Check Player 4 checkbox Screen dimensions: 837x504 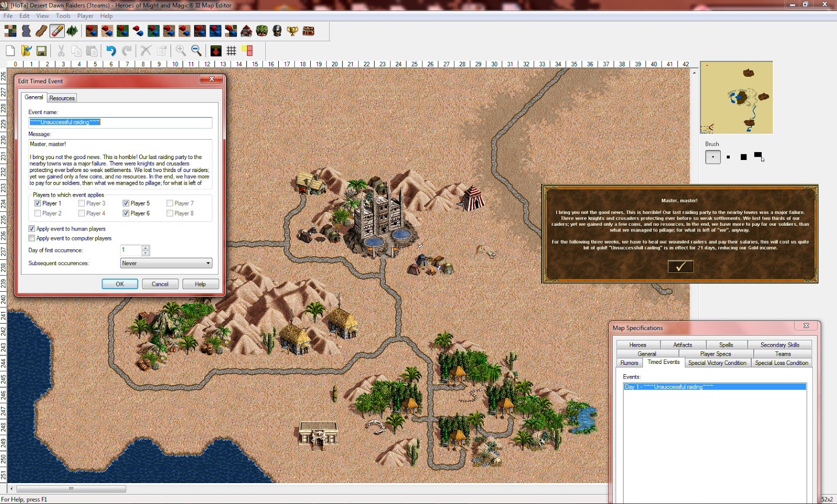[82, 213]
